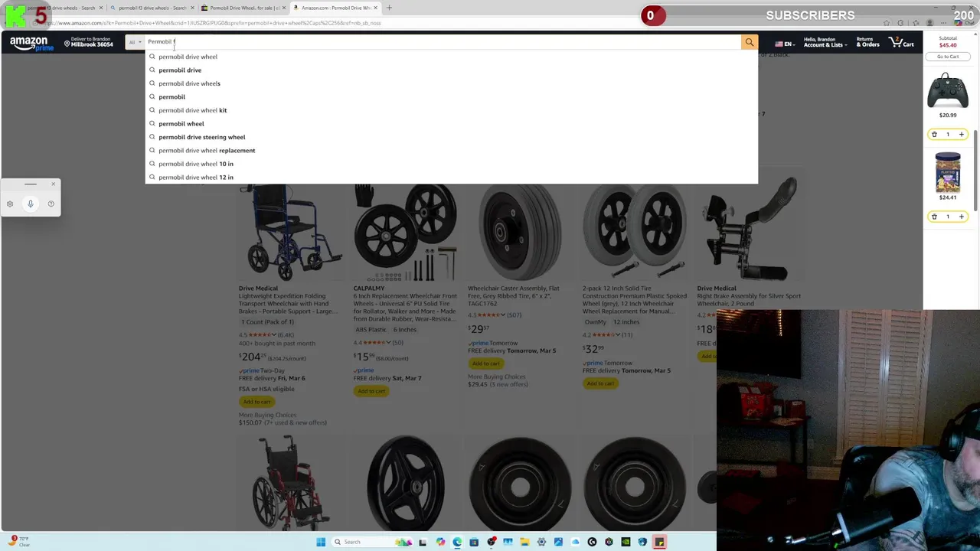Open Copilot icon on taskbar
The image size is (980, 551).
(x=440, y=542)
